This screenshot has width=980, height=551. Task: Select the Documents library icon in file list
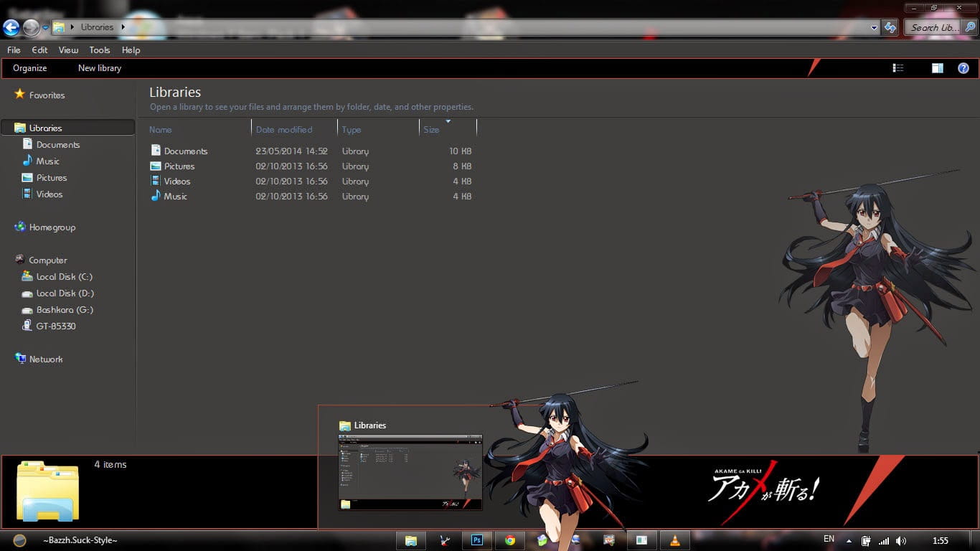156,150
